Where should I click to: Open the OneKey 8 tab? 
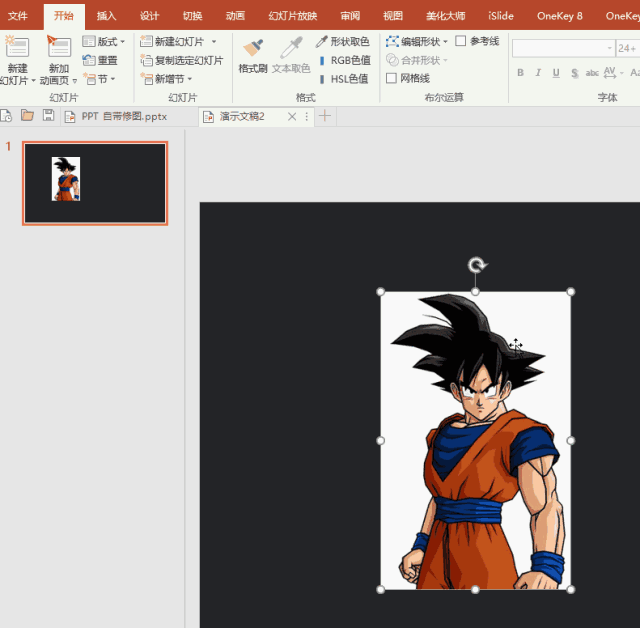pyautogui.click(x=560, y=16)
